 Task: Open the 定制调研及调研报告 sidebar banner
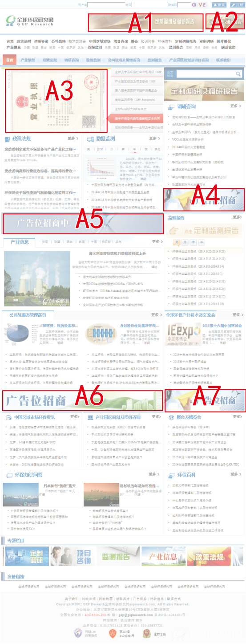coord(204,91)
